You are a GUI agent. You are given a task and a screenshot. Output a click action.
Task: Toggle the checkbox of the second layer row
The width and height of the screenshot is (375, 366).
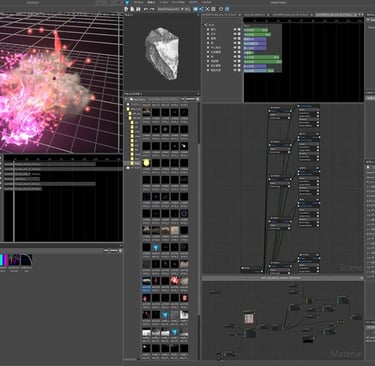coord(208,34)
